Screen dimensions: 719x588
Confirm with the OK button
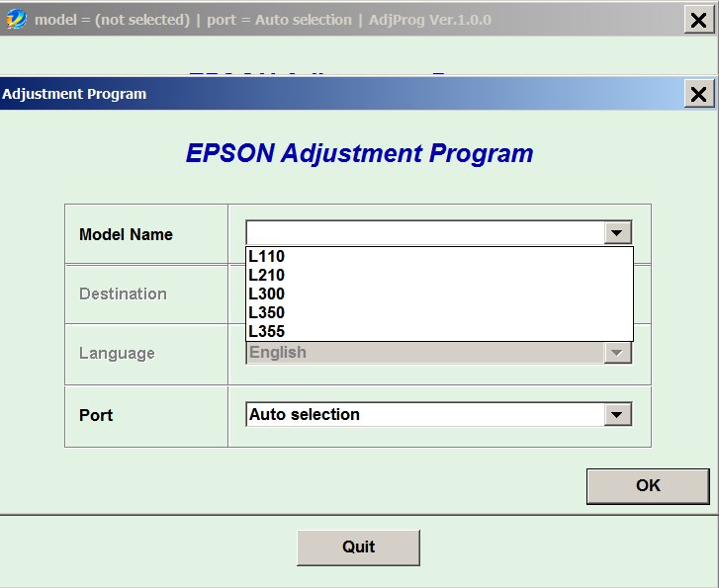point(648,486)
